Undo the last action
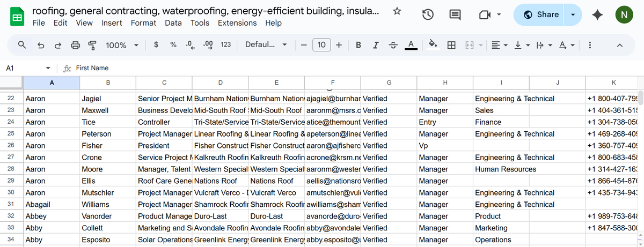644x247 pixels. pos(41,45)
